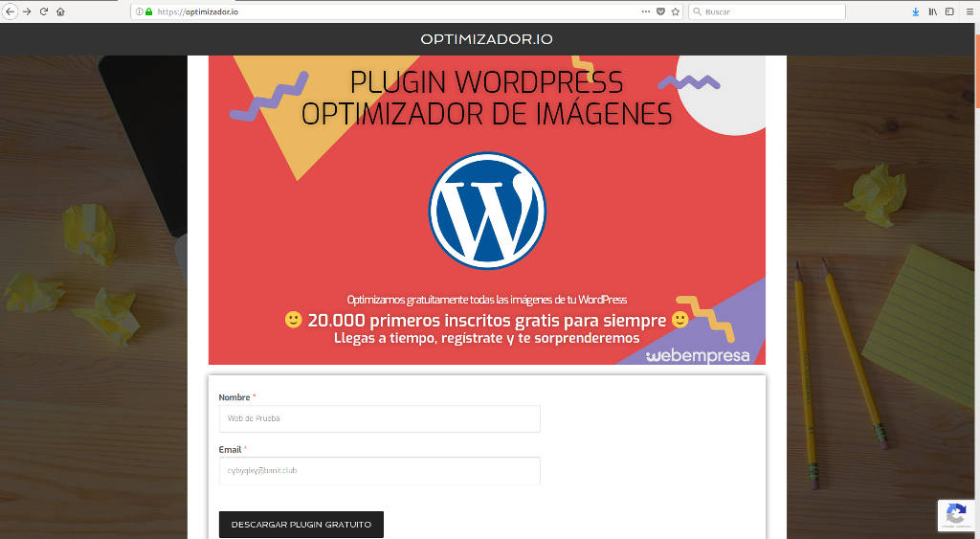Image resolution: width=980 pixels, height=539 pixels.
Task: Bookmark this page with the star
Action: point(676,11)
